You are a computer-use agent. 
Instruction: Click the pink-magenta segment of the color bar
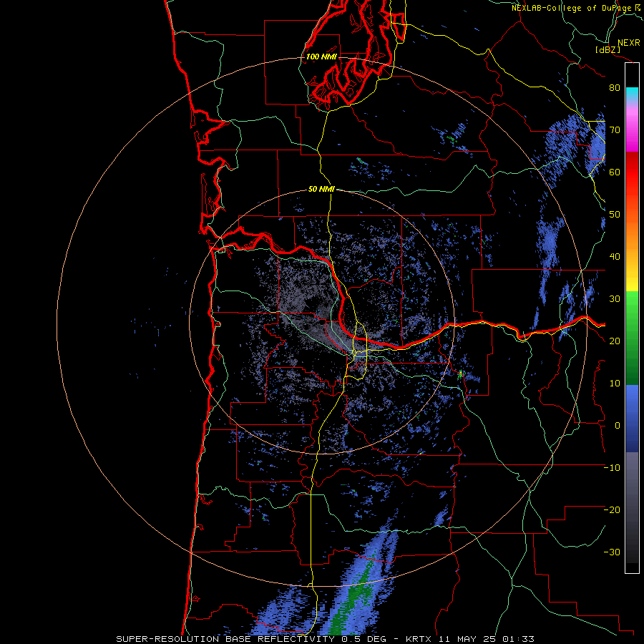coord(632,127)
